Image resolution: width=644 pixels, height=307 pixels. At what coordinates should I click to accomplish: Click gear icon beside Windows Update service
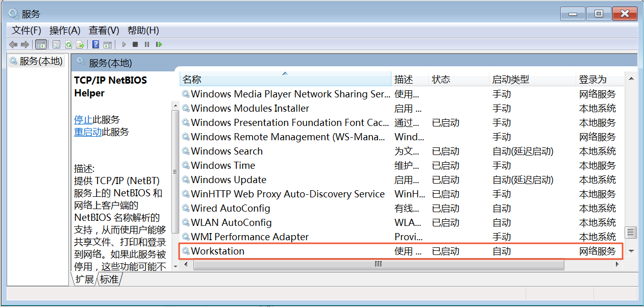point(186,180)
